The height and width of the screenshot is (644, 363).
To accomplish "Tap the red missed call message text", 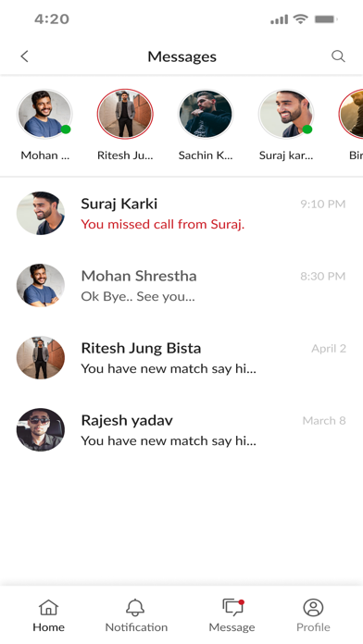I will [162, 224].
